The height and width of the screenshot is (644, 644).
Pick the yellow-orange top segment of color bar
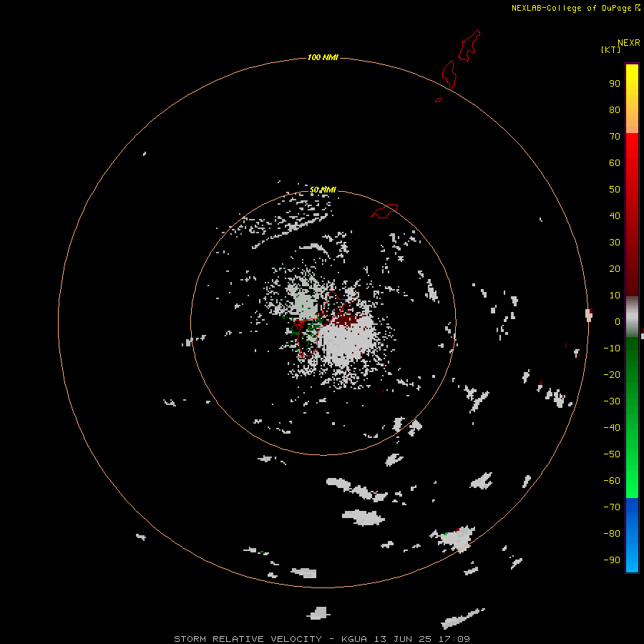click(x=632, y=99)
